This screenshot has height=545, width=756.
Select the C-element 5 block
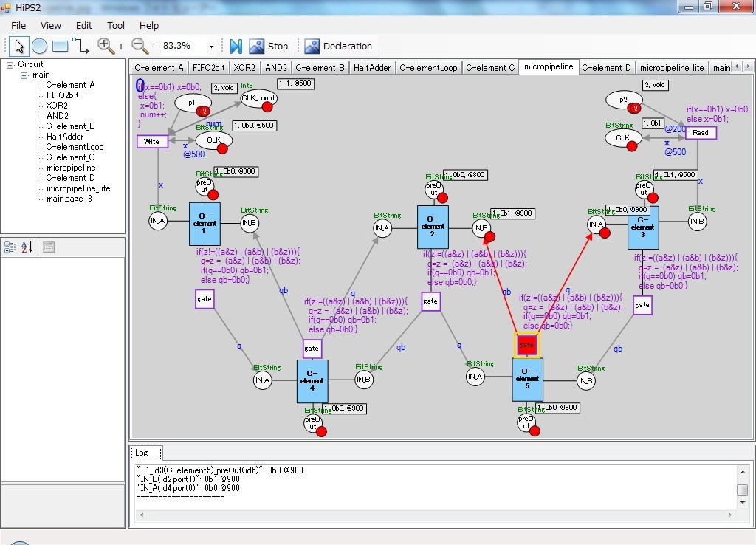pyautogui.click(x=527, y=380)
